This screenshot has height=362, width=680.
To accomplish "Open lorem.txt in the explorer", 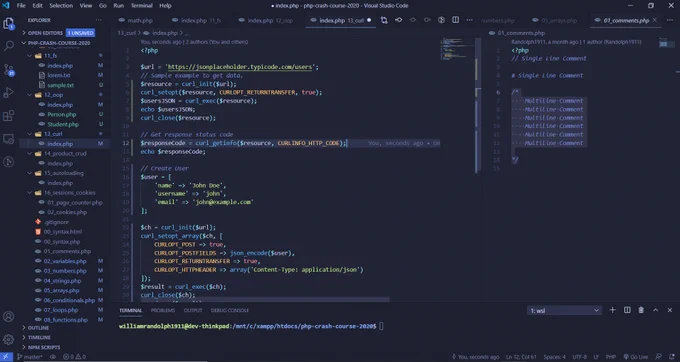I will (x=59, y=75).
